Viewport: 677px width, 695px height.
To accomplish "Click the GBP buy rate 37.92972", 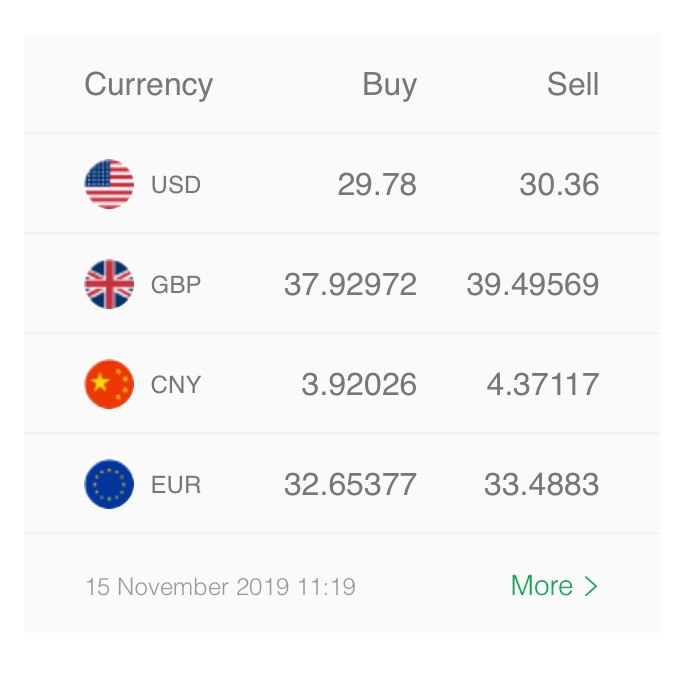I will point(351,285).
